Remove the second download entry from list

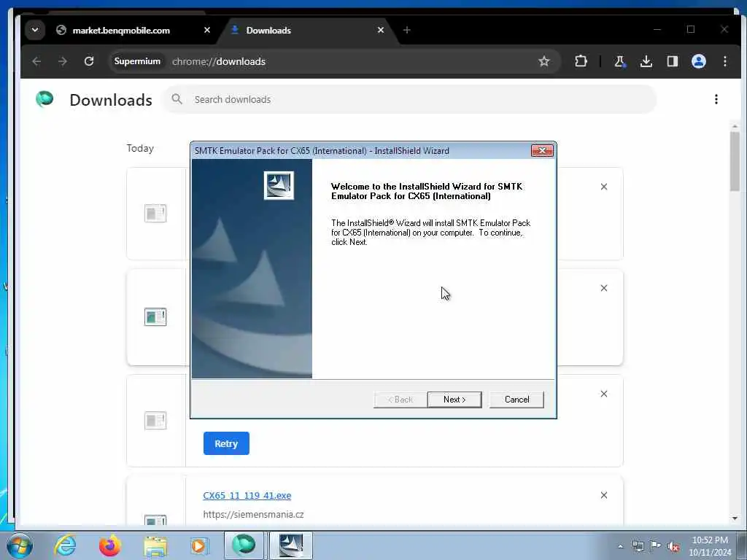coord(603,288)
